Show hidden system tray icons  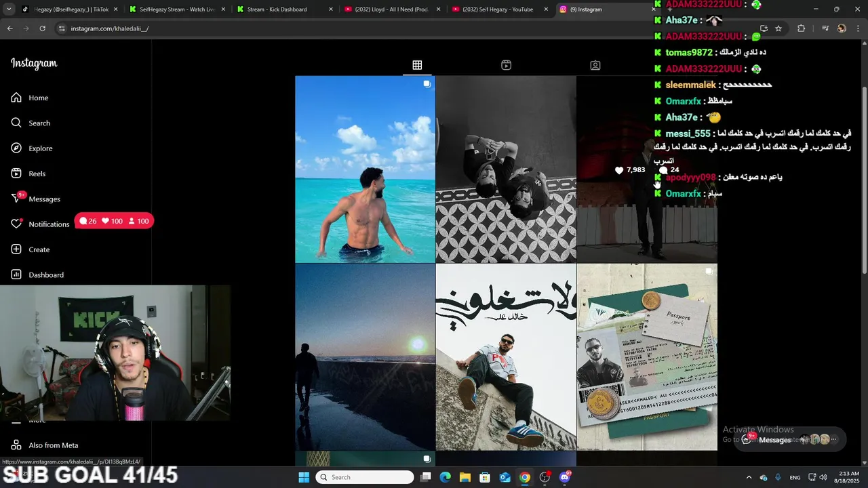tap(749, 477)
